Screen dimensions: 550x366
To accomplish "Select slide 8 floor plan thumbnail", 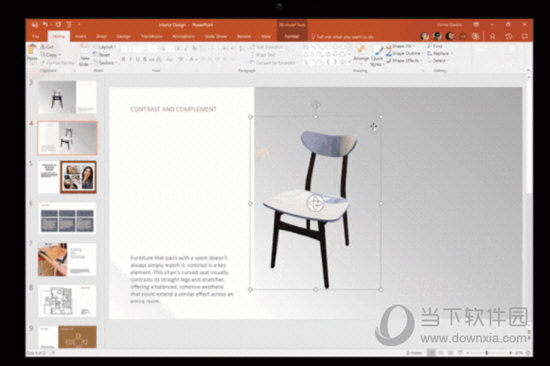I will pyautogui.click(x=67, y=301).
